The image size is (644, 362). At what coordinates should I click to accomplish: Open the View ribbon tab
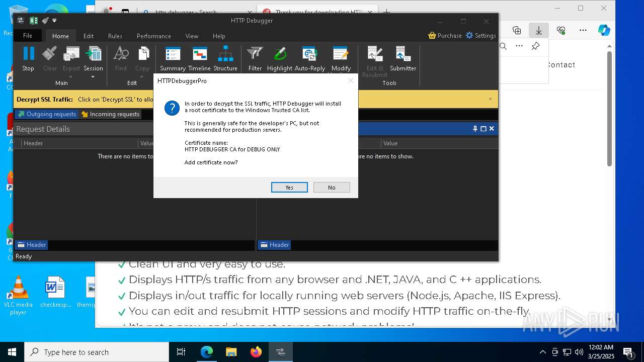point(192,36)
